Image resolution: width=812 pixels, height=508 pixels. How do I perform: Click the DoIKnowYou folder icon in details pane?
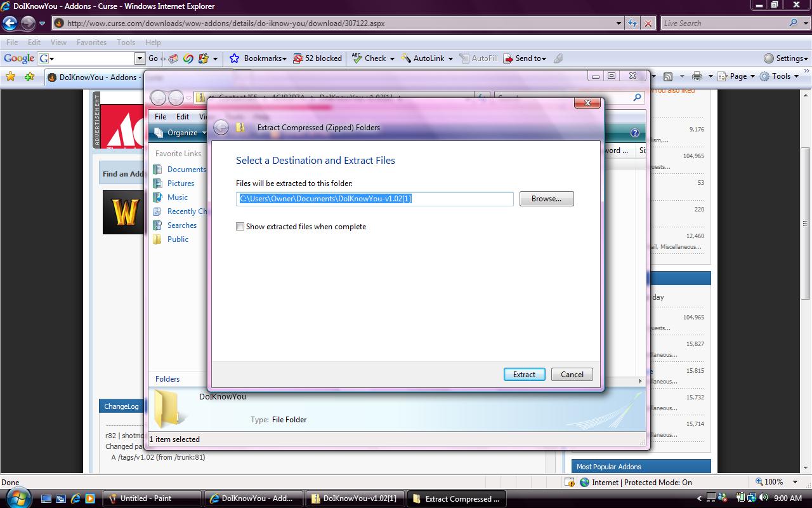point(171,408)
